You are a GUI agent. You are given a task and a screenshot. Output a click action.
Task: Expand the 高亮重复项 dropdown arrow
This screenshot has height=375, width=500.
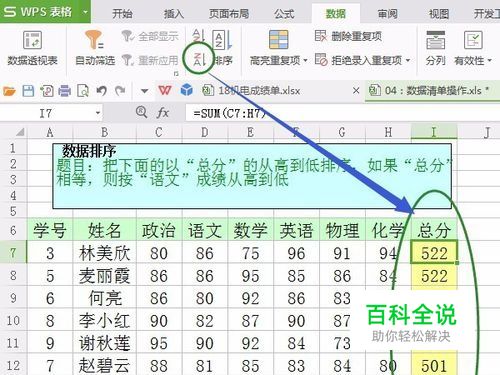[305, 61]
